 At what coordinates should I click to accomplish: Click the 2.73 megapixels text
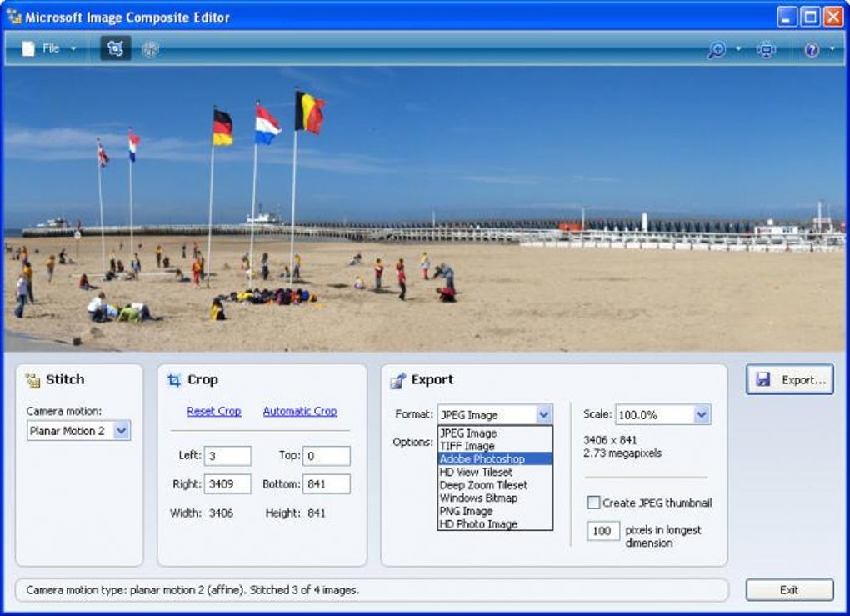click(622, 453)
